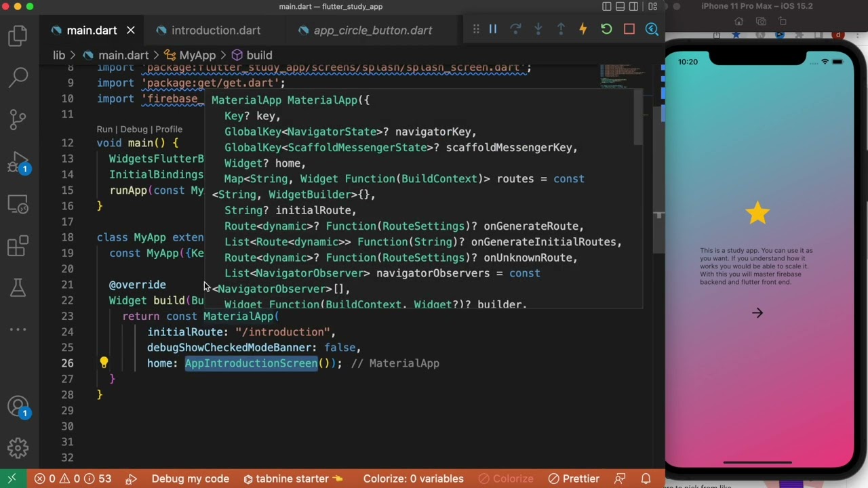Click the Prettier status bar item
The image size is (868, 488).
(574, 479)
